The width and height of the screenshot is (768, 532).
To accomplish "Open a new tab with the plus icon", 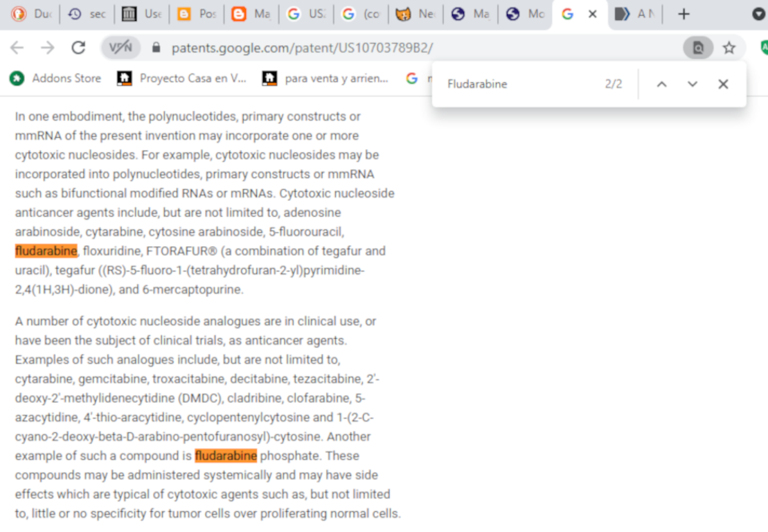I will click(x=684, y=14).
